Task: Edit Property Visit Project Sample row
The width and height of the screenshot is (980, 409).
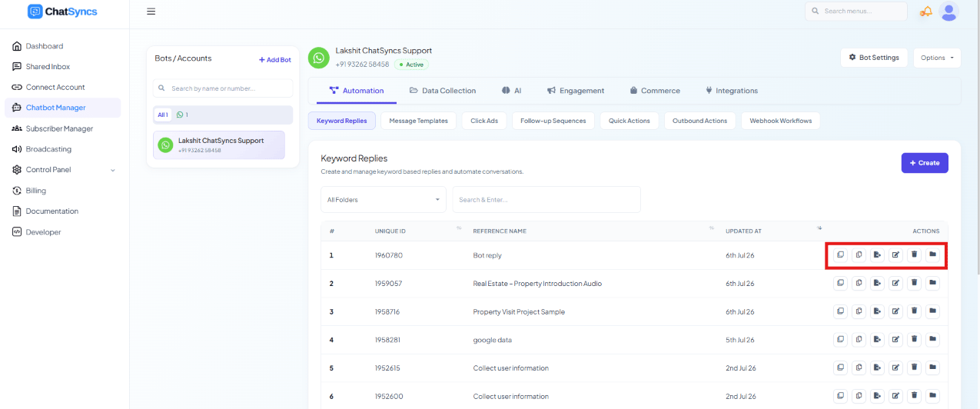Action: pos(895,311)
